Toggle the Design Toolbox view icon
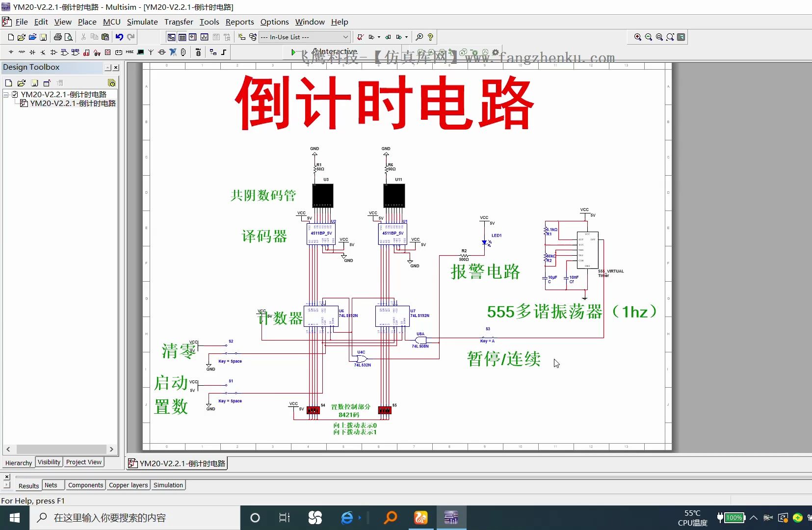The height and width of the screenshot is (530, 812). [x=171, y=37]
